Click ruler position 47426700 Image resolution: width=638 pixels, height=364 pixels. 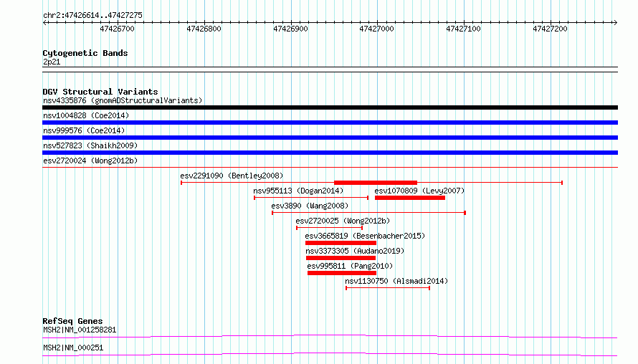click(117, 29)
